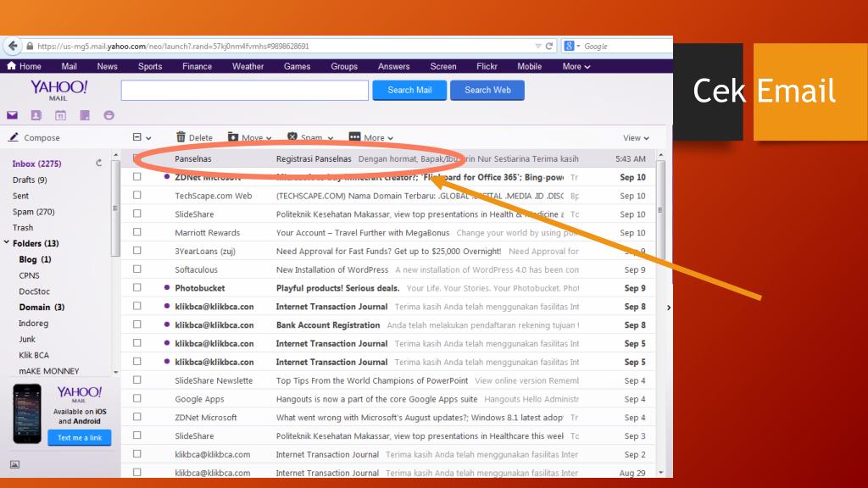Screen dimensions: 868x488
Task: Open Flickr in the navigation bar
Action: coord(487,66)
